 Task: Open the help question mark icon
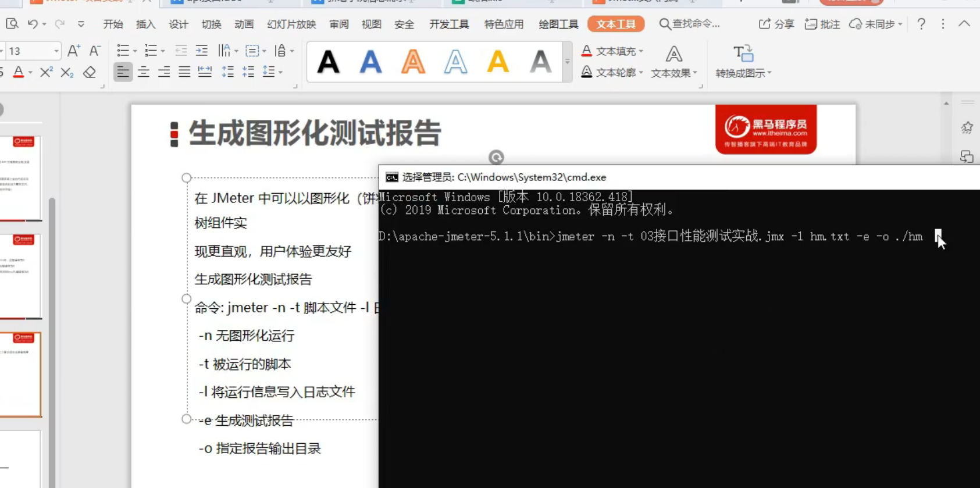pyautogui.click(x=921, y=24)
